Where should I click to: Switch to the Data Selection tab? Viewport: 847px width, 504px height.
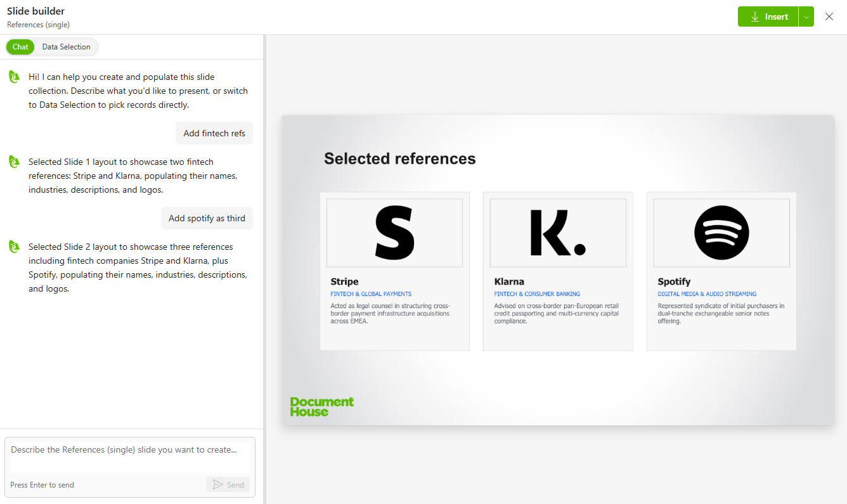click(67, 47)
